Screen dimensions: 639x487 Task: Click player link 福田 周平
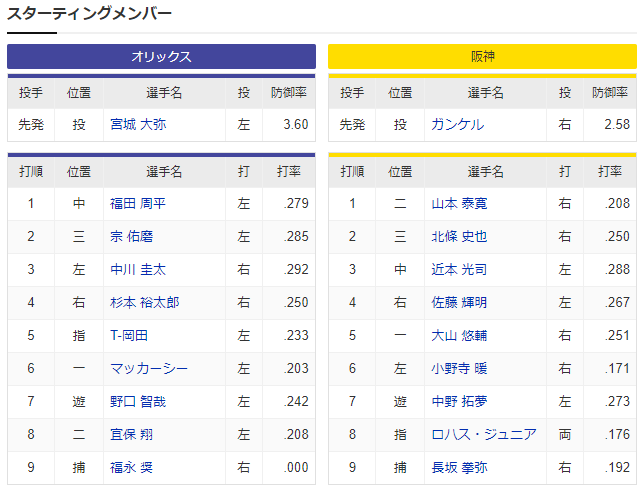click(x=138, y=203)
